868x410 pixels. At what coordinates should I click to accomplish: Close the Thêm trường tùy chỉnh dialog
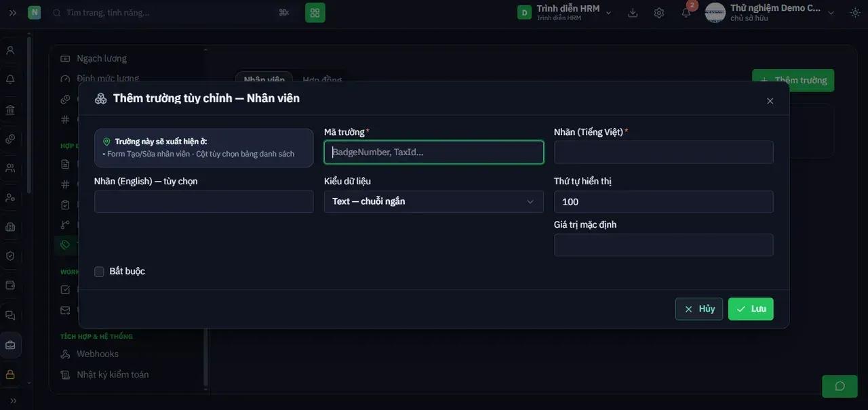click(x=770, y=101)
